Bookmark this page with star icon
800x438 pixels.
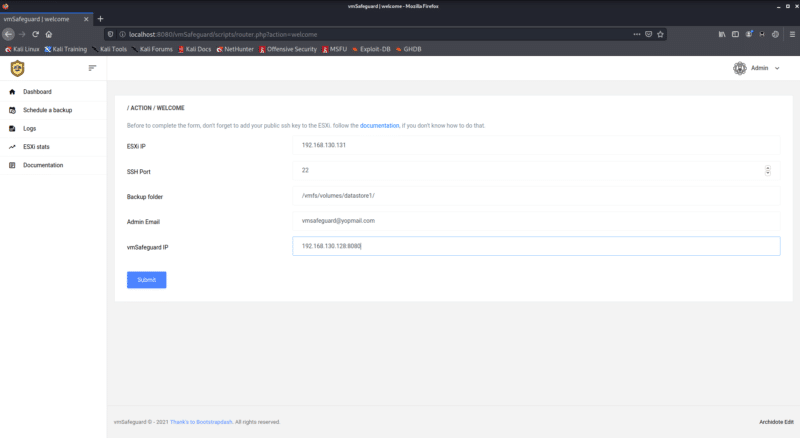click(660, 34)
